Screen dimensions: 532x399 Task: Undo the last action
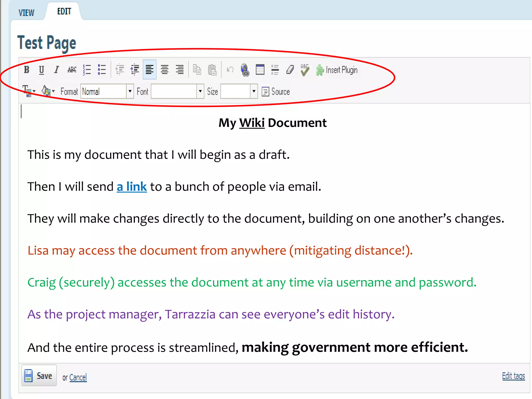click(x=230, y=70)
